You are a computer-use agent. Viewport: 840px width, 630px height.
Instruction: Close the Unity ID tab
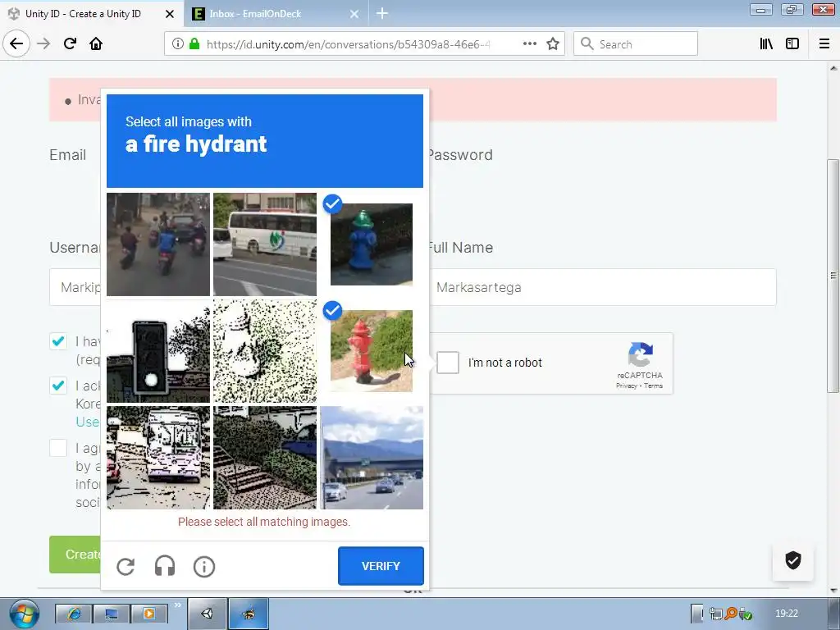click(x=169, y=14)
